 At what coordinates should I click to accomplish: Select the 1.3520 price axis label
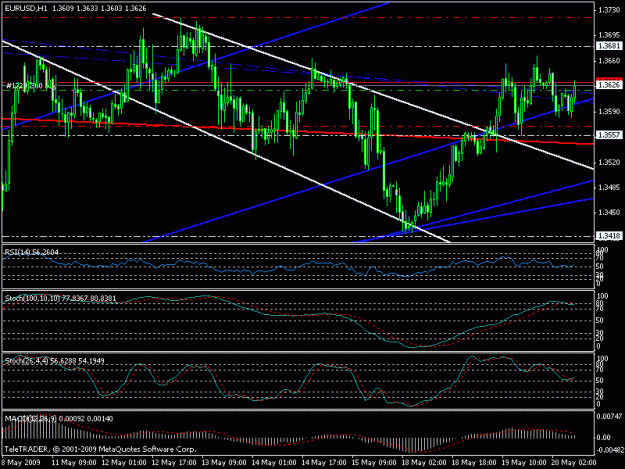pyautogui.click(x=609, y=162)
